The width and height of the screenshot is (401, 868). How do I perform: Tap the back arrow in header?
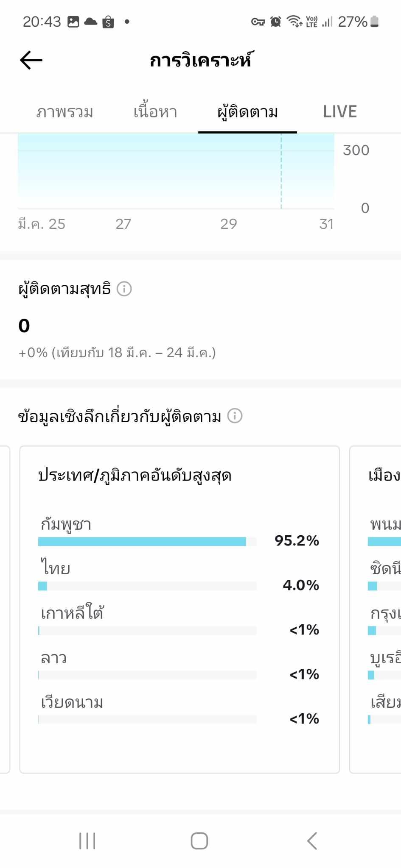coord(31,60)
